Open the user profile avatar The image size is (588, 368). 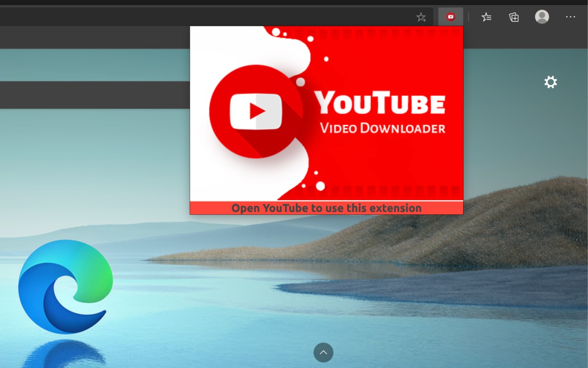pyautogui.click(x=542, y=17)
